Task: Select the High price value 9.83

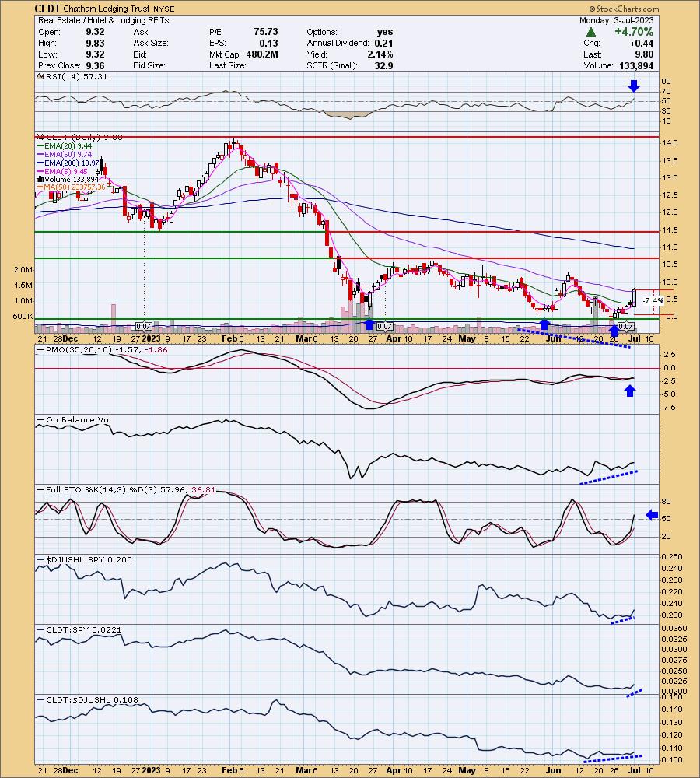Action: [x=95, y=43]
